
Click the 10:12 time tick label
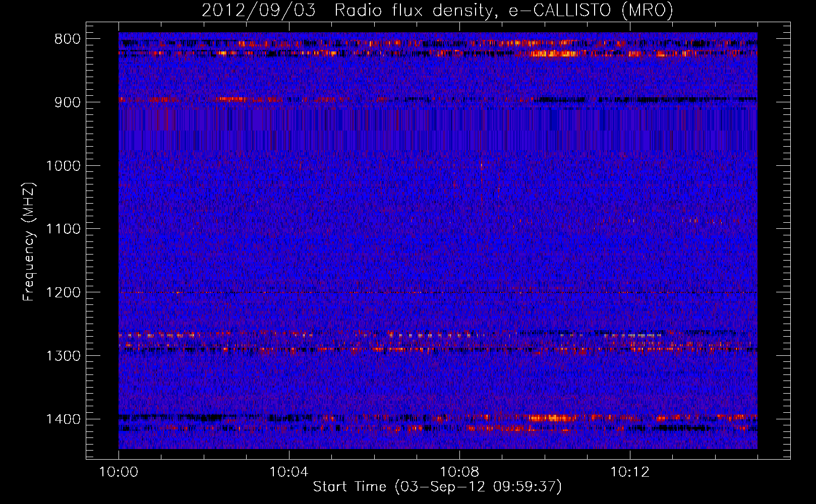coord(630,472)
